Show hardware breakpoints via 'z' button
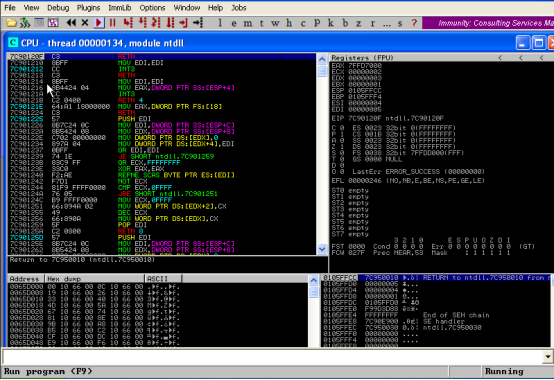The image size is (554, 380). (359, 23)
